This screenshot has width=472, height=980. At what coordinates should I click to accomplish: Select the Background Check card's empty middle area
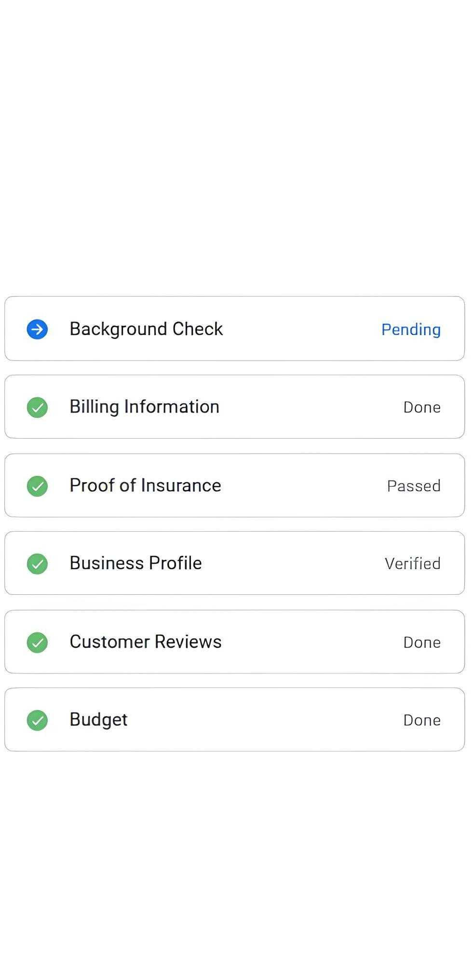tap(302, 329)
